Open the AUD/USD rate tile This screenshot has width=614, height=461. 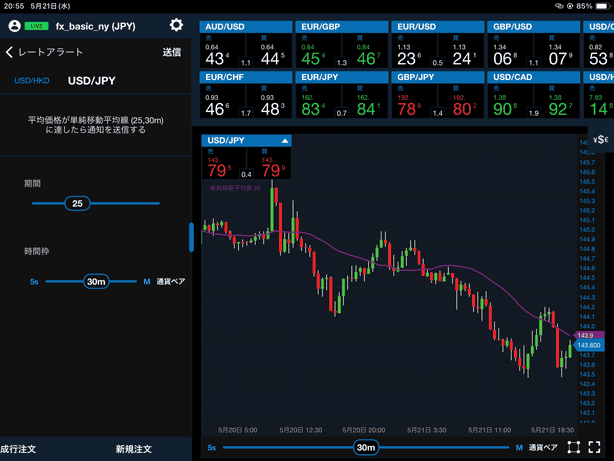246,44
